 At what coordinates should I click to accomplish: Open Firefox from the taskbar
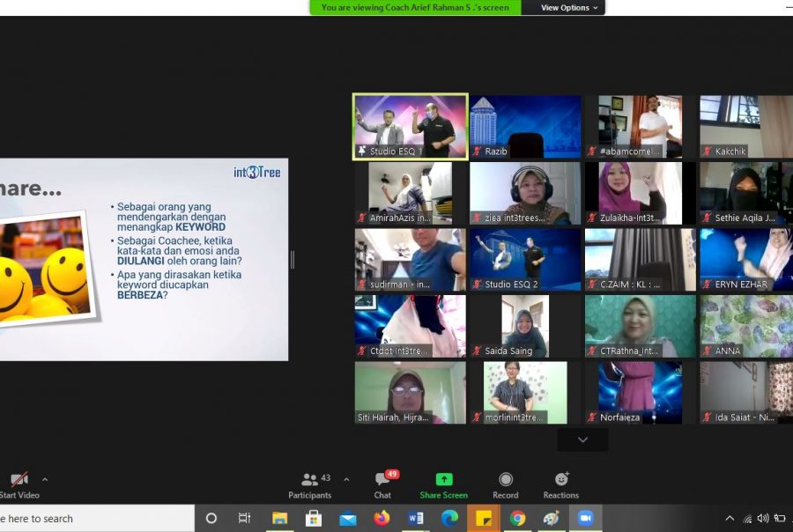382,518
